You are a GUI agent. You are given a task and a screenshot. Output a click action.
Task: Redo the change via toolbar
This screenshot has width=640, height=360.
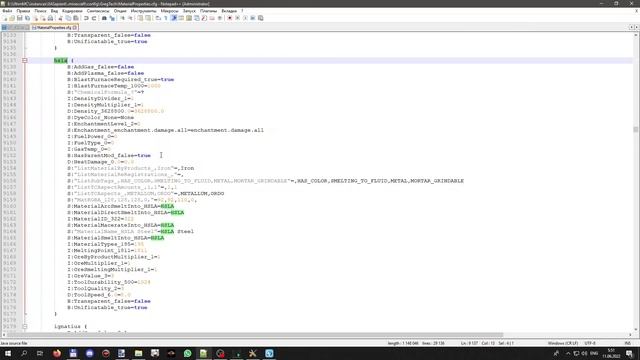(x=94, y=18)
